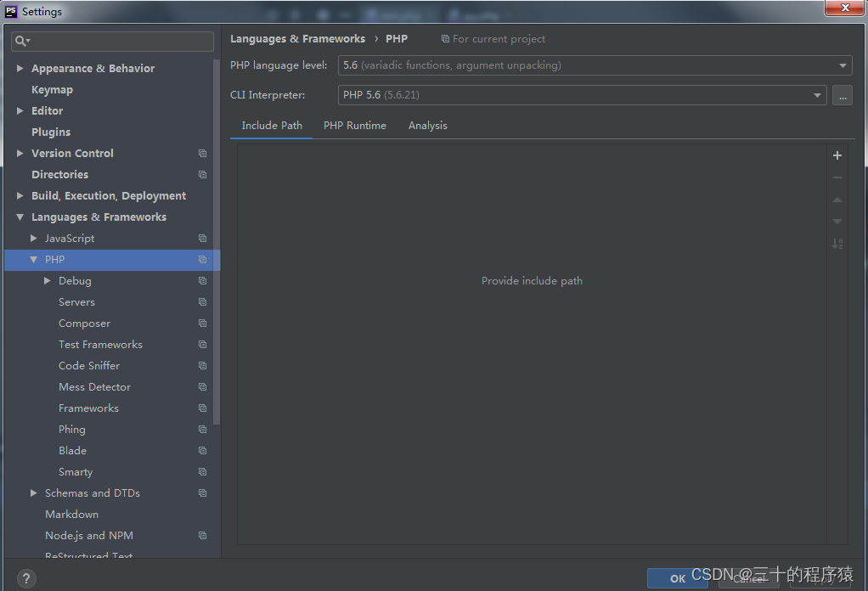Screen dimensions: 868x591
Task: Expand Schemas and DTDs arrow
Action: pos(34,492)
